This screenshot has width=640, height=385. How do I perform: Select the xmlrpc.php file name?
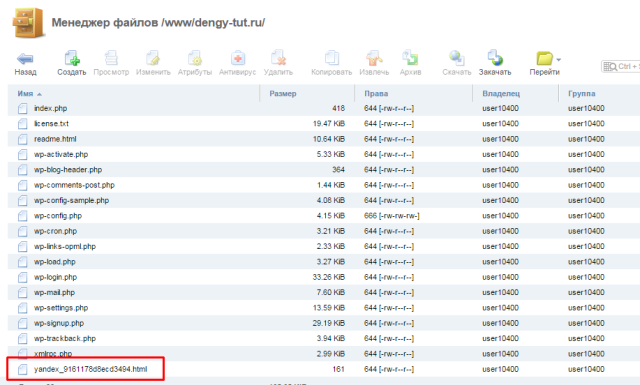coord(53,354)
